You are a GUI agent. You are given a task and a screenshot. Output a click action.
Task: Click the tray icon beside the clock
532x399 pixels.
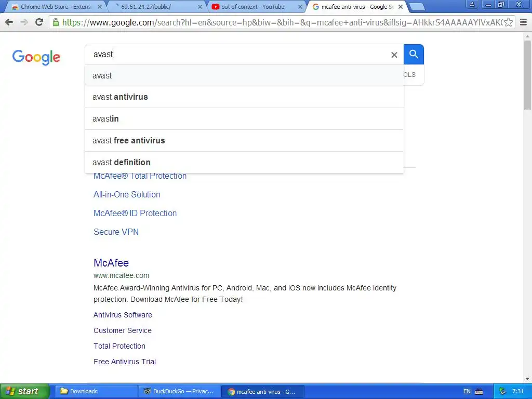(x=503, y=392)
